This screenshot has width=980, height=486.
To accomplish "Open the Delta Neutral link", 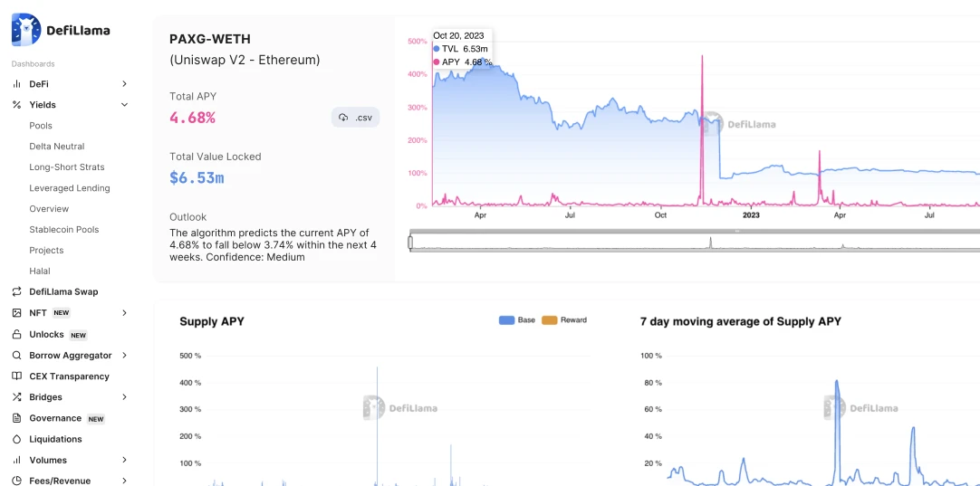I will pyautogui.click(x=56, y=147).
